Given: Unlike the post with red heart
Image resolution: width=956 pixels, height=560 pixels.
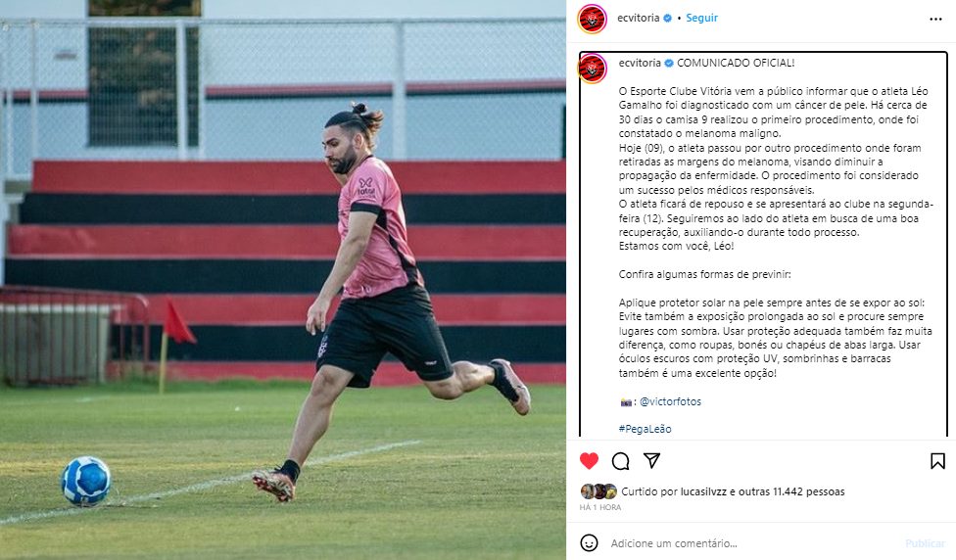Looking at the screenshot, I should 589,461.
